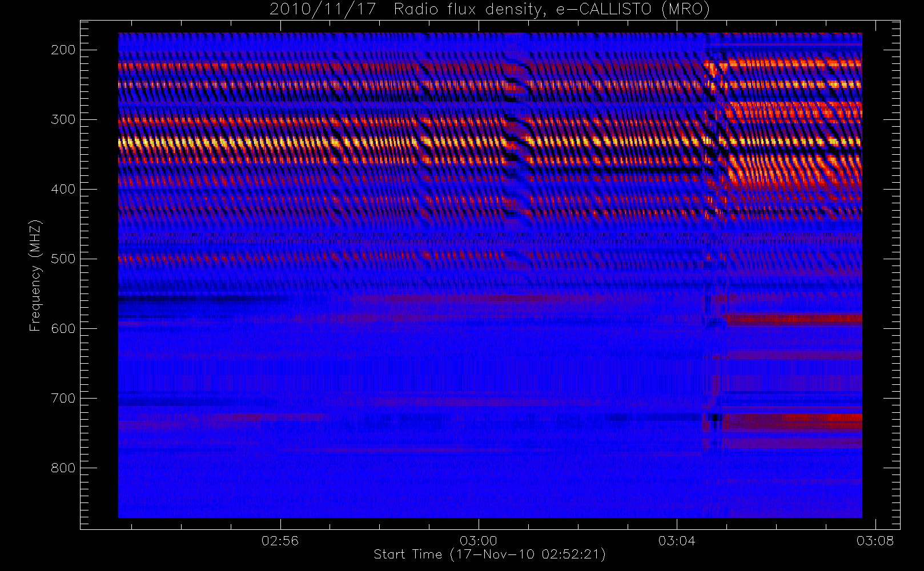Select the 600 frequency tick label
924x571 pixels.
tap(63, 328)
